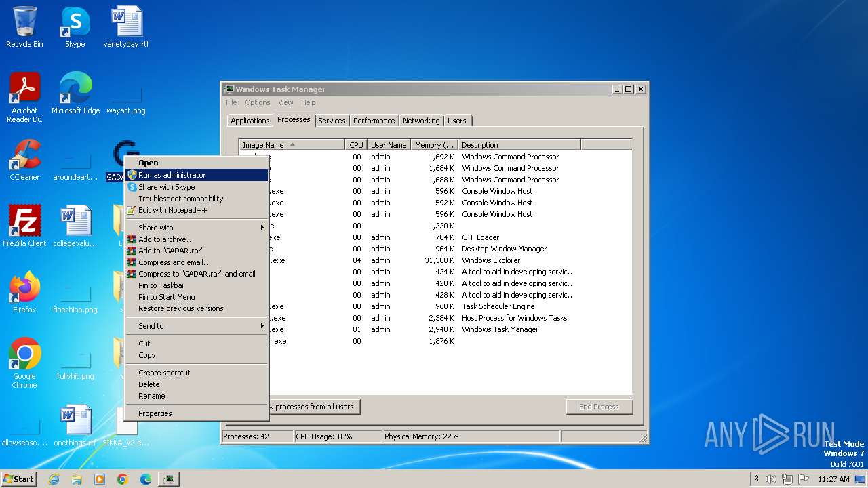The image size is (868, 488).
Task: Open Task Manager Options menu
Action: click(257, 102)
